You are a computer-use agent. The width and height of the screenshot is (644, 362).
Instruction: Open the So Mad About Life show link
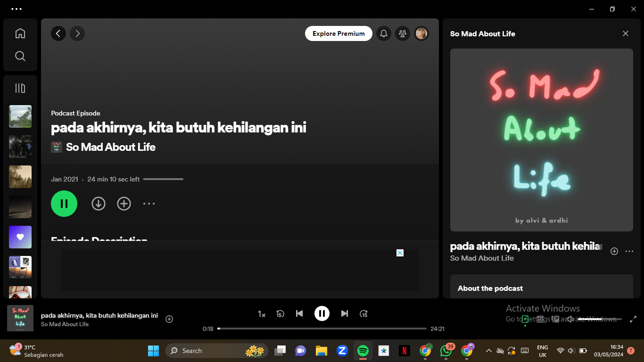click(x=111, y=147)
